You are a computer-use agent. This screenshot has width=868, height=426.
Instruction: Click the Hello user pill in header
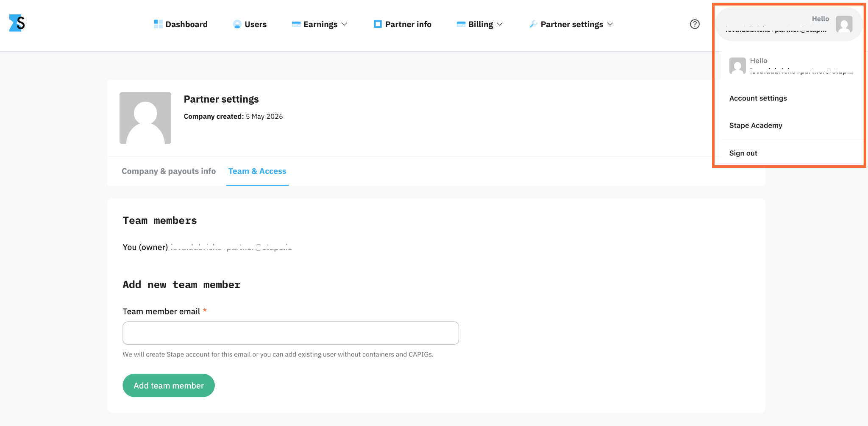(x=789, y=24)
